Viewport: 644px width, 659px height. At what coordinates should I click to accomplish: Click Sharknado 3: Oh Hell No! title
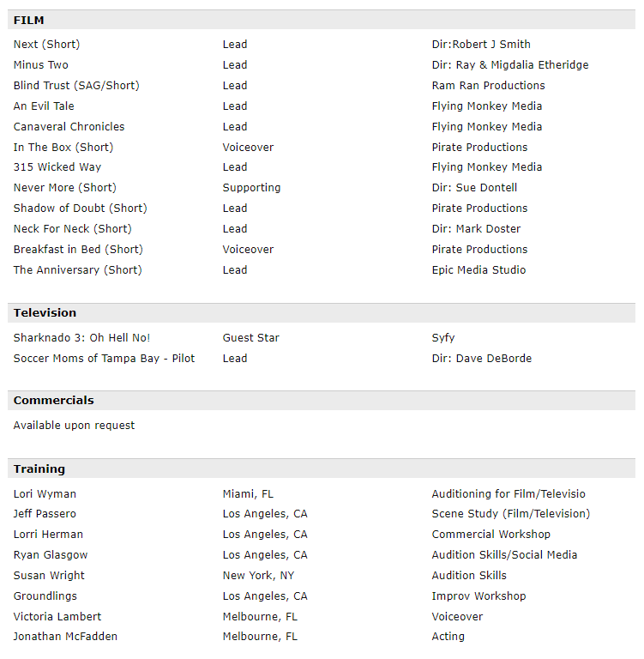(81, 337)
